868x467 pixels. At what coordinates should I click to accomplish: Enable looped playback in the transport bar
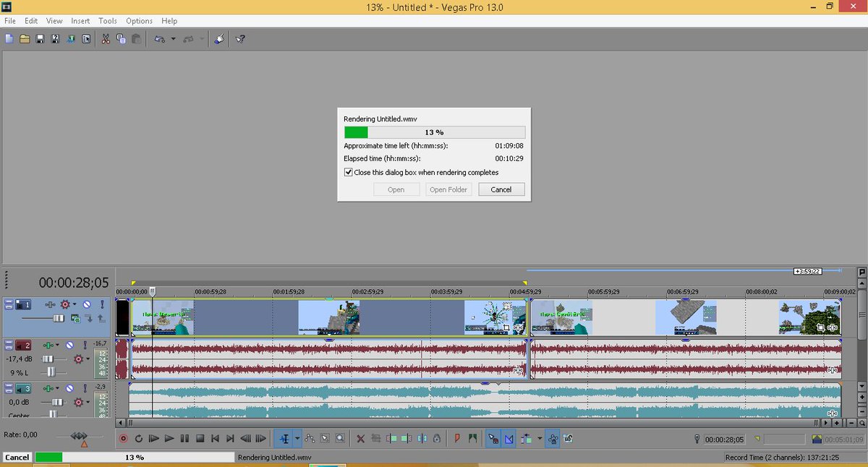[139, 438]
